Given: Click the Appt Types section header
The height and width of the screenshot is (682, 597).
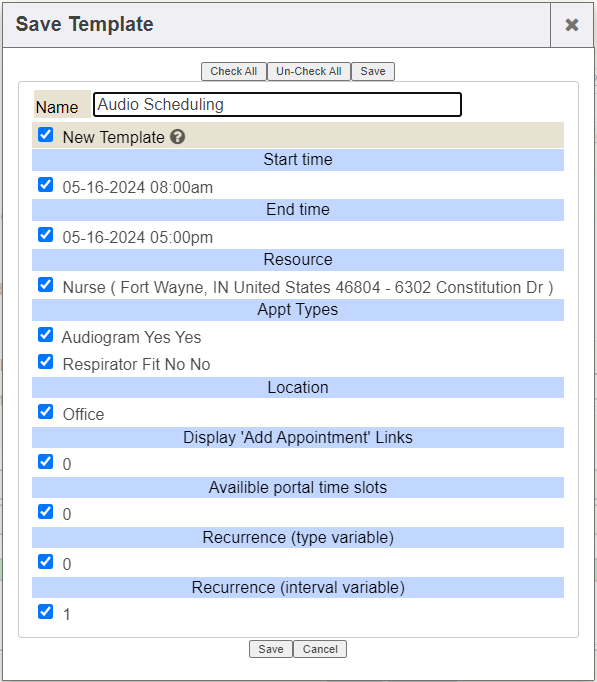Looking at the screenshot, I should [298, 310].
